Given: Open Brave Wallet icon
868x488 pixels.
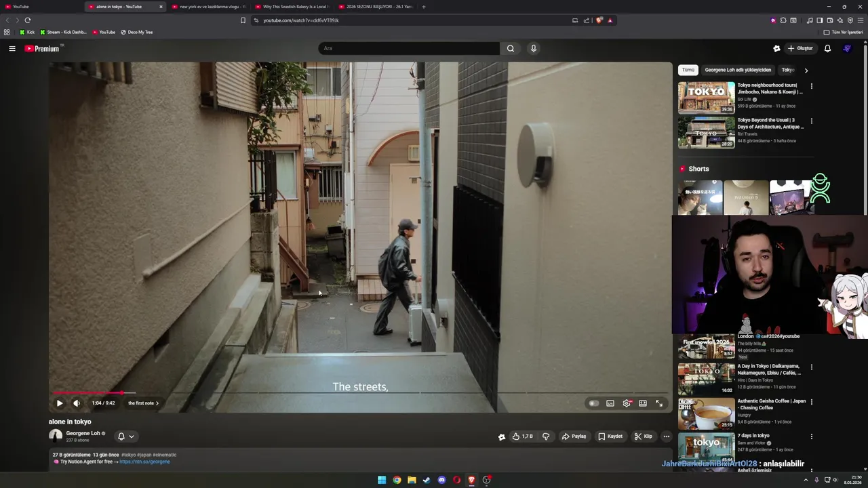Looking at the screenshot, I should coord(829,20).
